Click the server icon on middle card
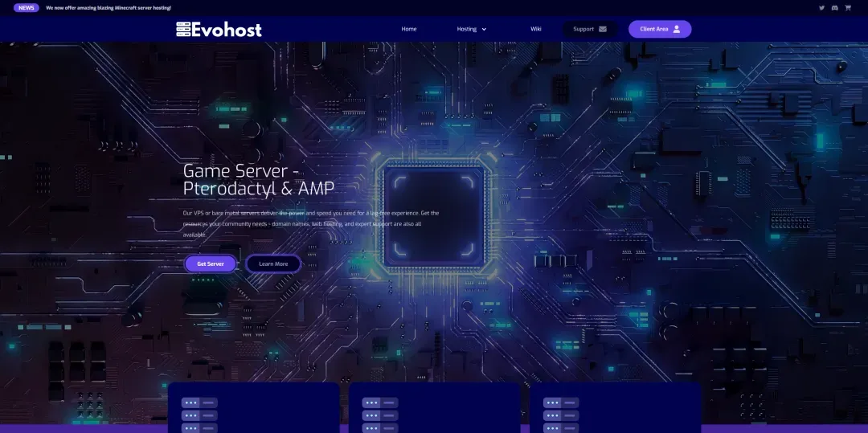Image resolution: width=868 pixels, height=433 pixels. (x=379, y=415)
